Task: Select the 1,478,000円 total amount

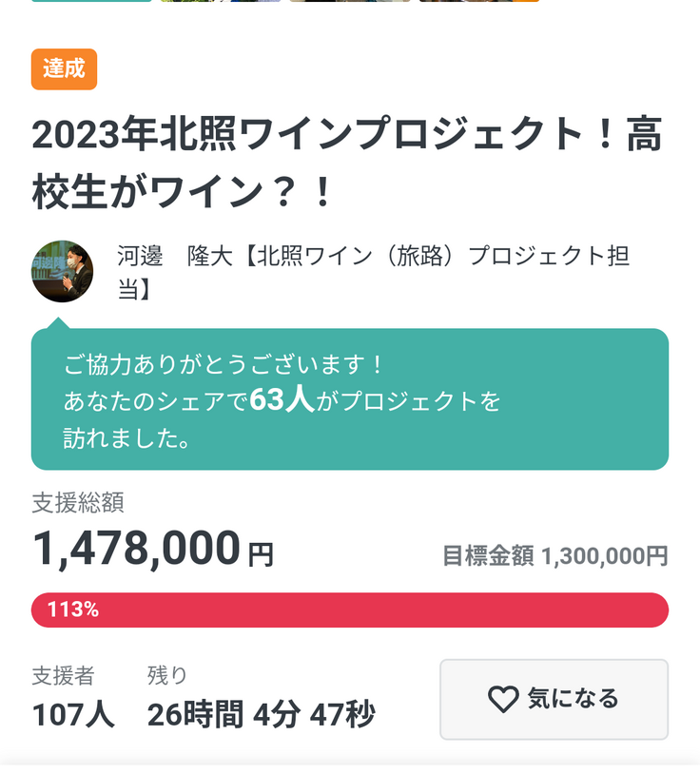Action: tap(152, 549)
